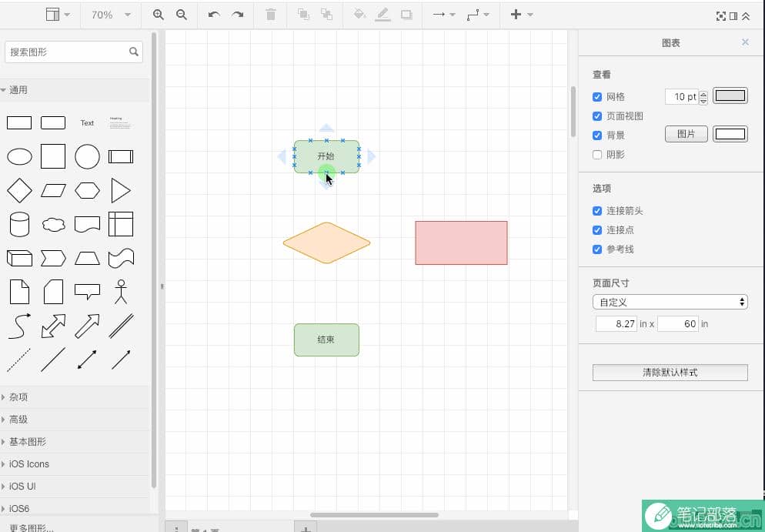
Task: Click the zoom out magnifier icon
Action: point(182,15)
